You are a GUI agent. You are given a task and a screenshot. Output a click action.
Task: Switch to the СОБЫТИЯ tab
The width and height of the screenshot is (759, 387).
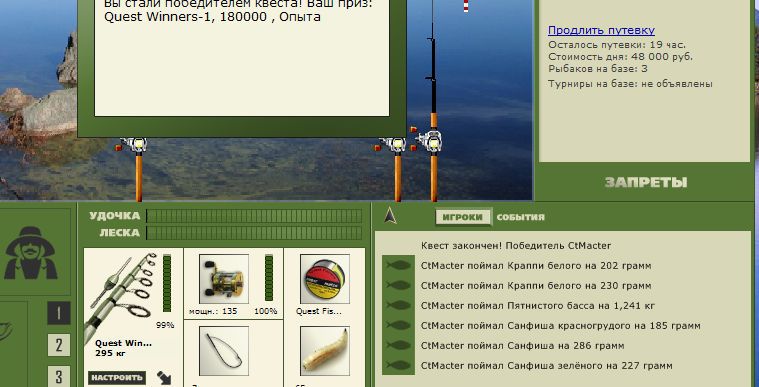(520, 217)
